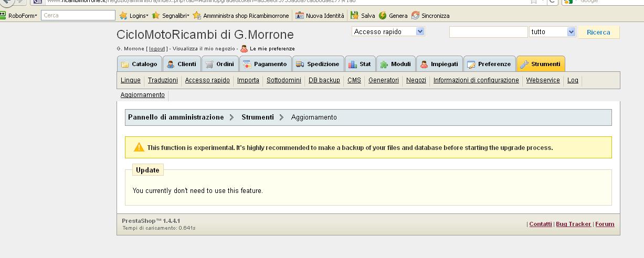Open Visualizza il mio negozio link

coord(203,49)
